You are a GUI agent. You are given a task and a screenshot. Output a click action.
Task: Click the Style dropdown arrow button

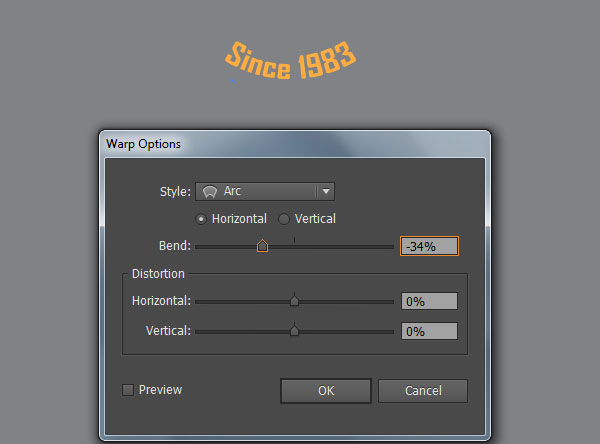coord(326,191)
